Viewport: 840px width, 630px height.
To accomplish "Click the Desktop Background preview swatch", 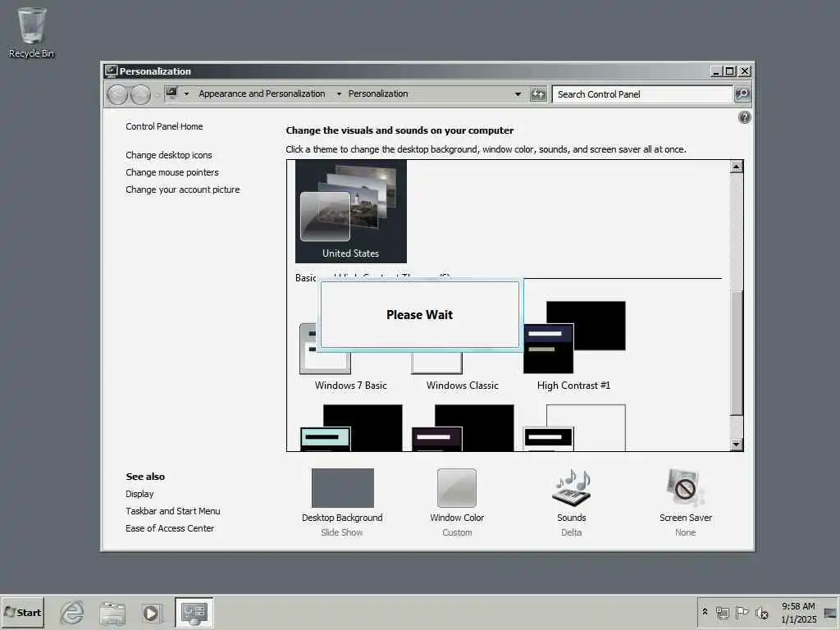I will [342, 487].
